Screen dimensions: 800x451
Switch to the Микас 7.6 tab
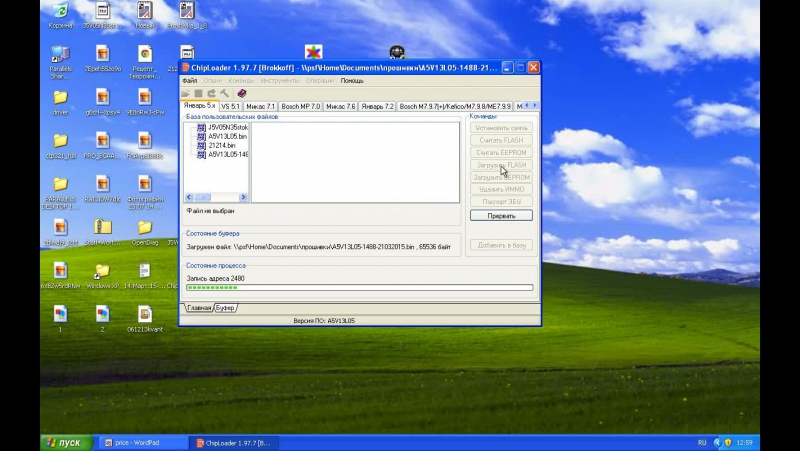point(340,106)
